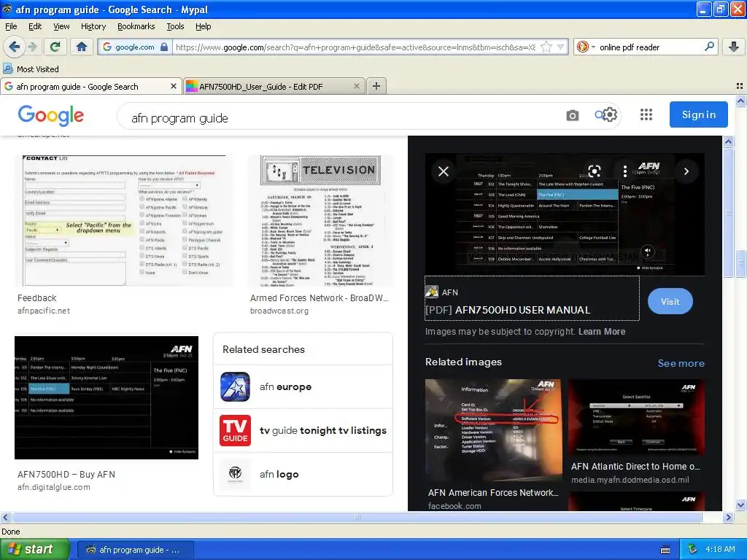
Task: Open the Tools menu
Action: [175, 26]
